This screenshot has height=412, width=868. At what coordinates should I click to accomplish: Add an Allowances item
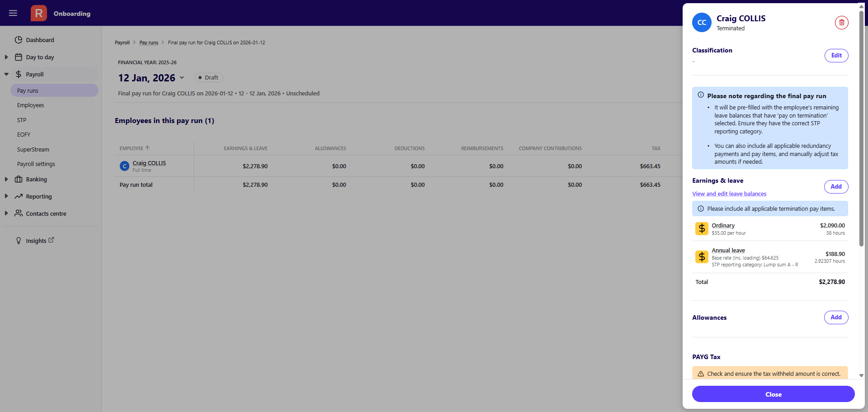click(836, 317)
